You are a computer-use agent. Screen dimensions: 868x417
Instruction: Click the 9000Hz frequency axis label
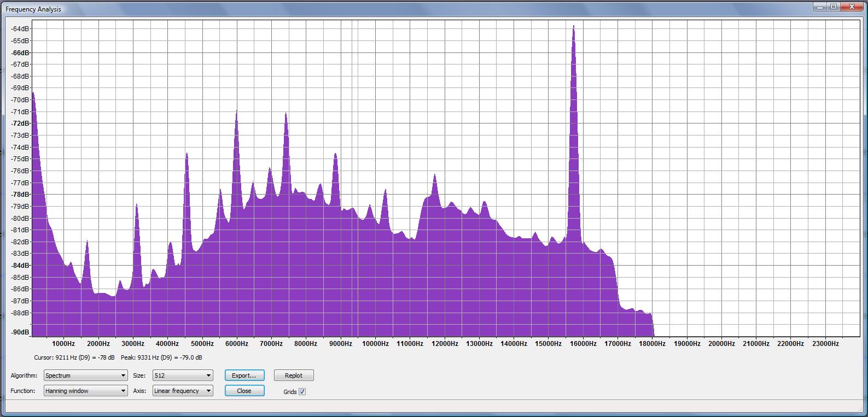coord(341,344)
